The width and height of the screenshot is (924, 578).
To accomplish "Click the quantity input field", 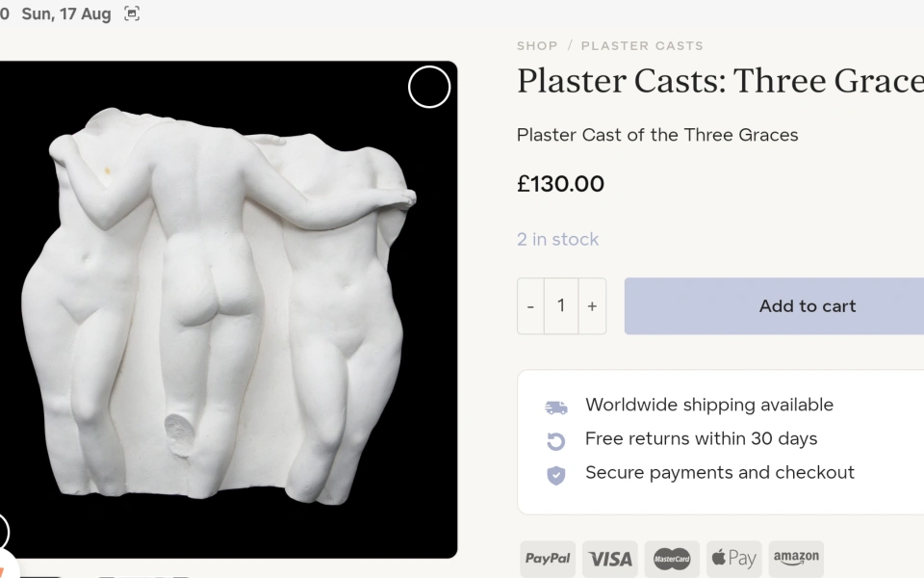I will coord(561,306).
